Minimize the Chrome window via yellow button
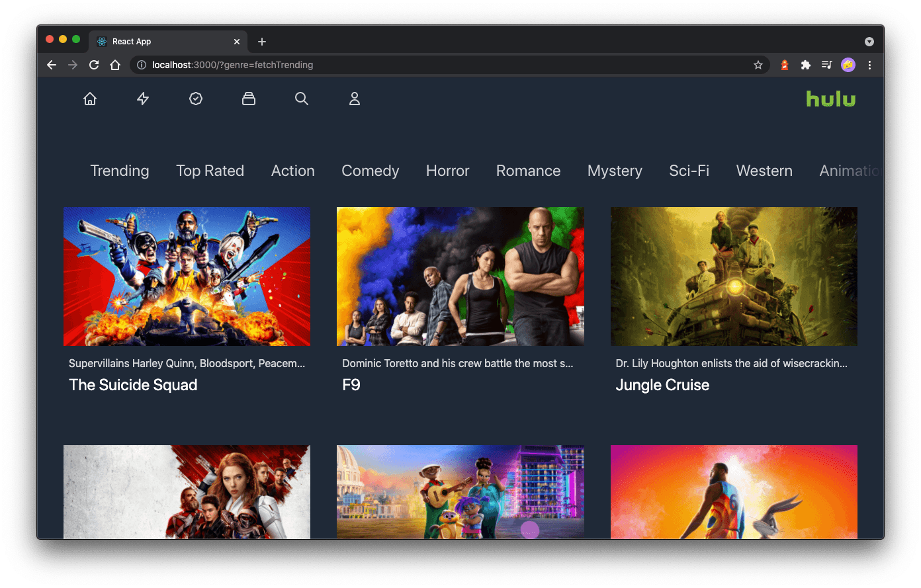This screenshot has height=588, width=921. (x=63, y=40)
